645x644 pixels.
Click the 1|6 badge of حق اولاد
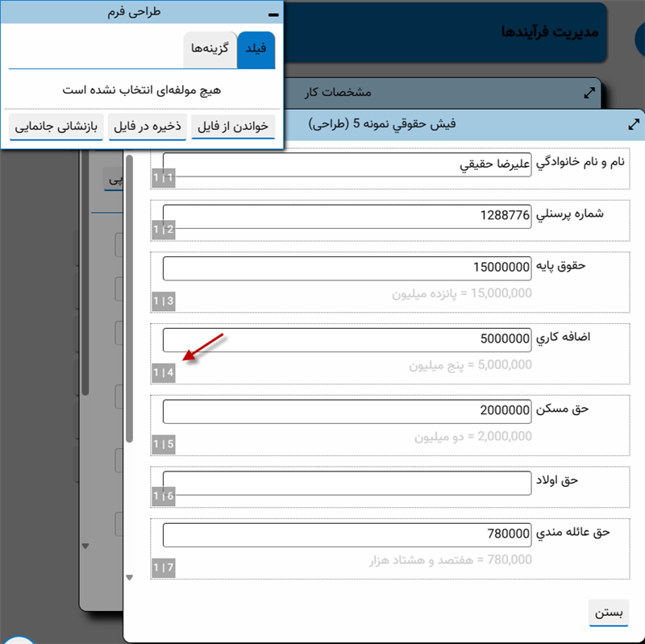coord(163,497)
